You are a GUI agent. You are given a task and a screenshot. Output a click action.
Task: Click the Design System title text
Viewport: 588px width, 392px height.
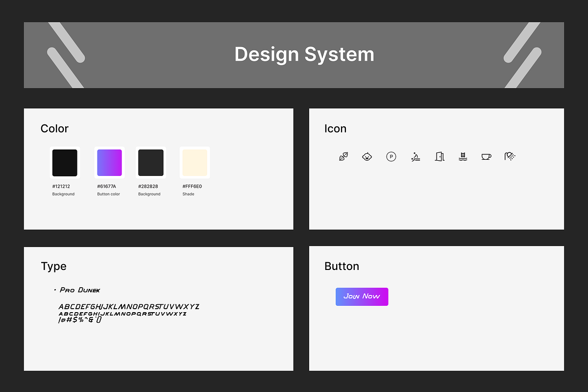click(x=304, y=54)
